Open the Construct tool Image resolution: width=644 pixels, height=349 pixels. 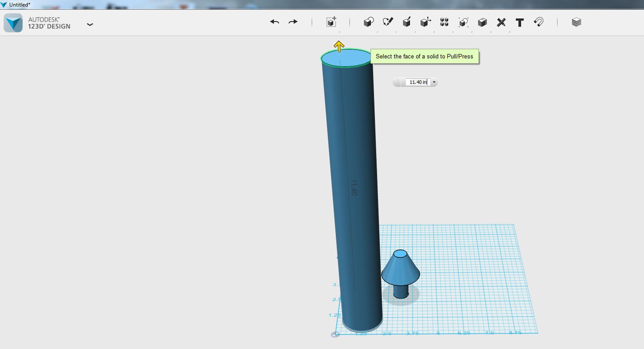tap(407, 22)
